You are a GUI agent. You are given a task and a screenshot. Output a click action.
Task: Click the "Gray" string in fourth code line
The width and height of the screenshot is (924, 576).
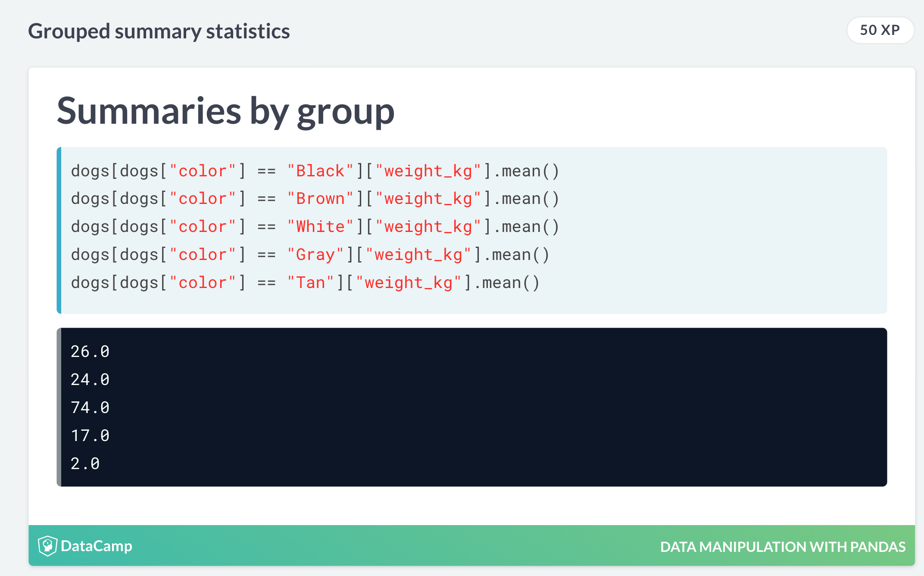click(x=315, y=255)
